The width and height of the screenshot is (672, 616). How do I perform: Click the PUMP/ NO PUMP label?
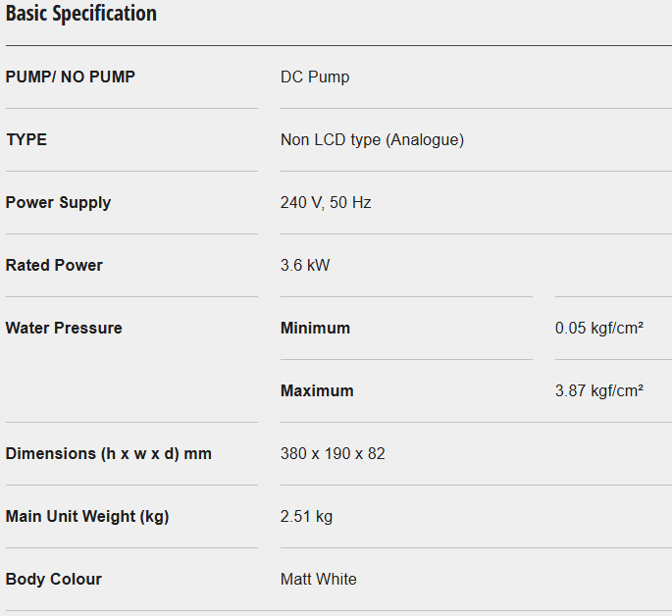pos(71,77)
